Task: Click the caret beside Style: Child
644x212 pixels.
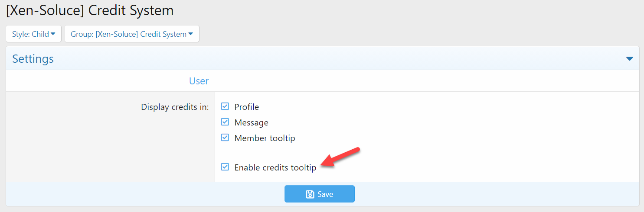Action: coord(53,34)
